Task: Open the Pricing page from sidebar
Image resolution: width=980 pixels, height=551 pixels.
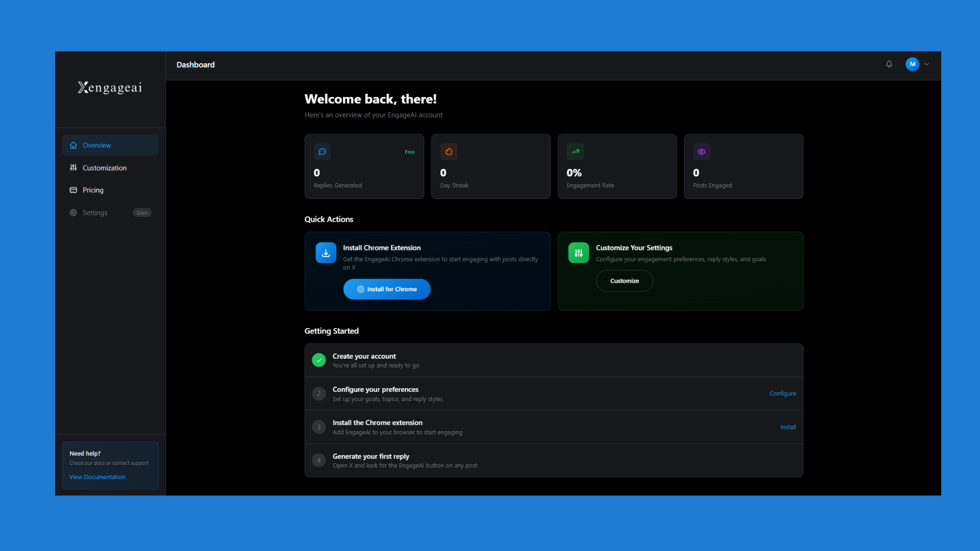Action: click(x=92, y=190)
